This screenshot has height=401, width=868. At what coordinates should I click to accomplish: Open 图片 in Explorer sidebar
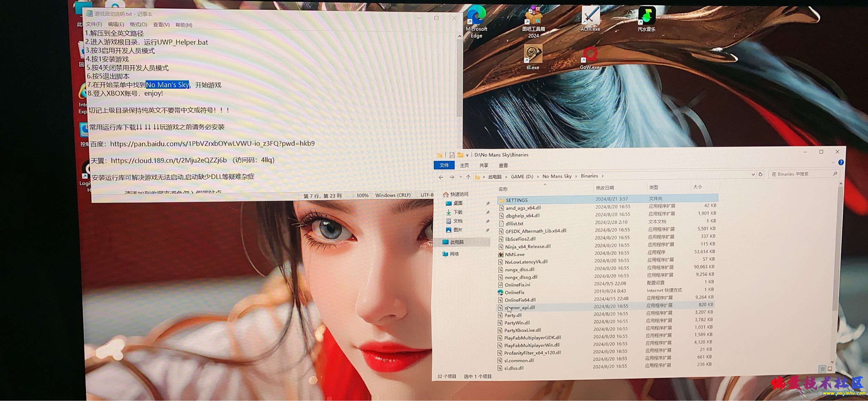point(454,230)
